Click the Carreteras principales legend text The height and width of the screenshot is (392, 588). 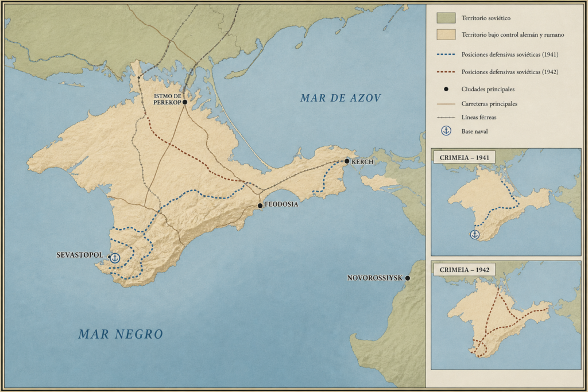click(x=489, y=104)
